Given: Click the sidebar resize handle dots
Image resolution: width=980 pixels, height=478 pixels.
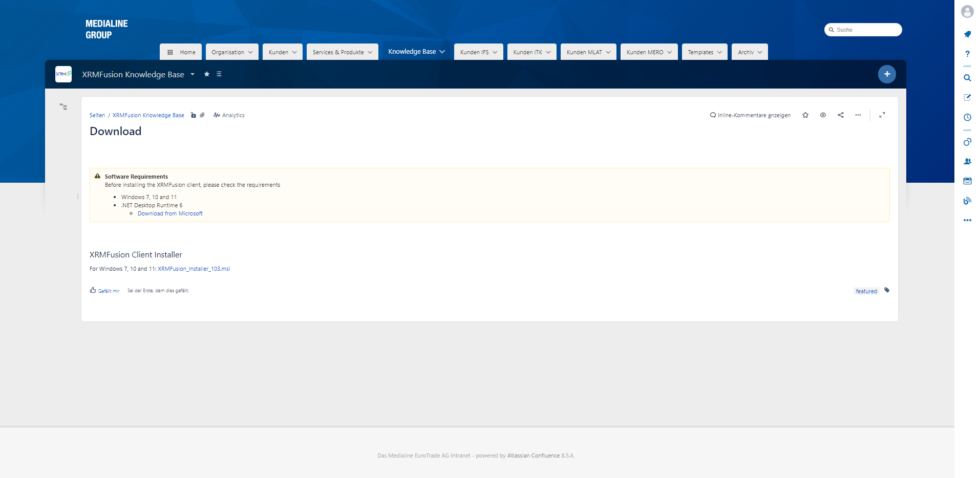Looking at the screenshot, I should tap(78, 197).
